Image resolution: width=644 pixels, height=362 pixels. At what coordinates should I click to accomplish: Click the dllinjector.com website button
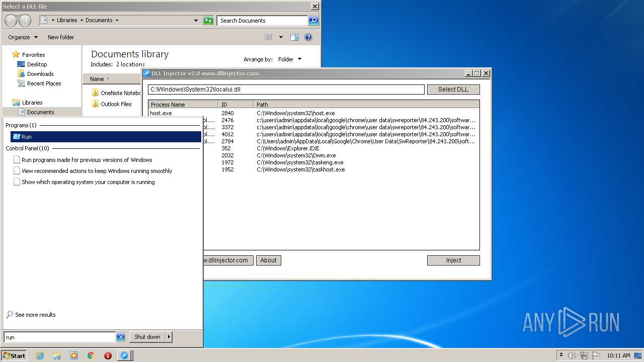[x=228, y=260]
